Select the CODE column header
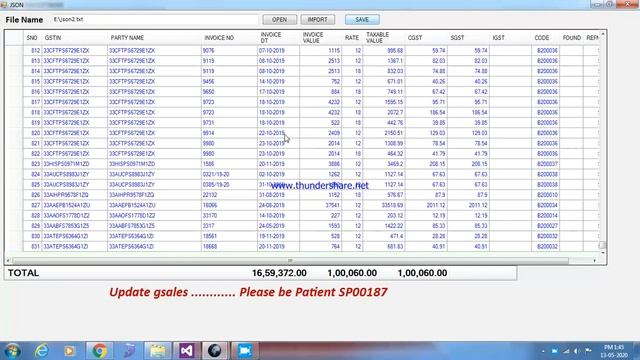The image size is (640, 360). (545, 38)
